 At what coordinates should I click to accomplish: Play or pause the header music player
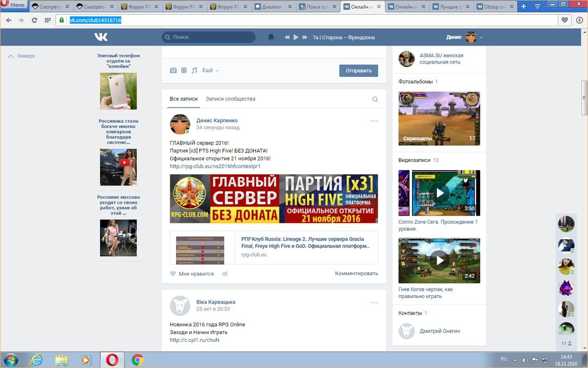coord(296,37)
